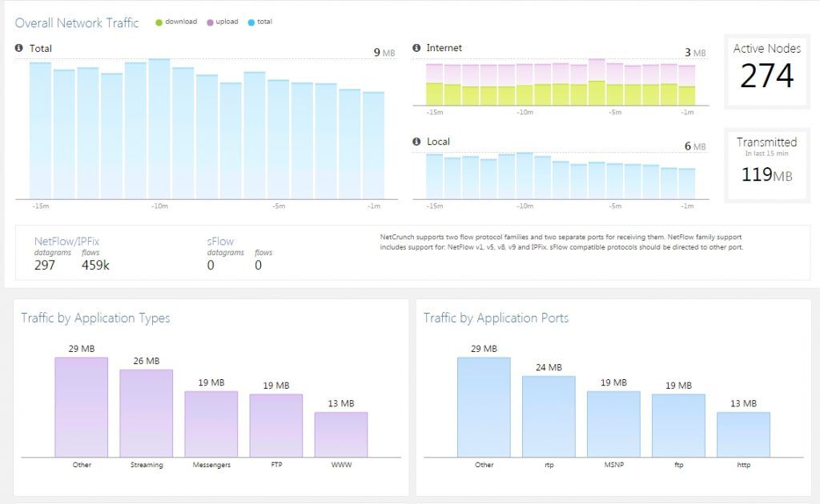This screenshot has height=504, width=820.
Task: Click the tallest bar in Total chart
Action: click(x=159, y=129)
